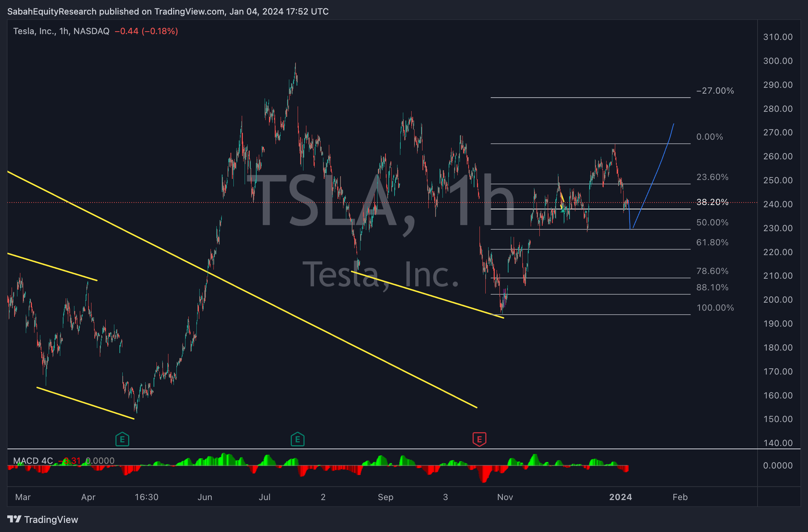Click the 23.60% Fibonacci level label
808x532 pixels.
[712, 177]
